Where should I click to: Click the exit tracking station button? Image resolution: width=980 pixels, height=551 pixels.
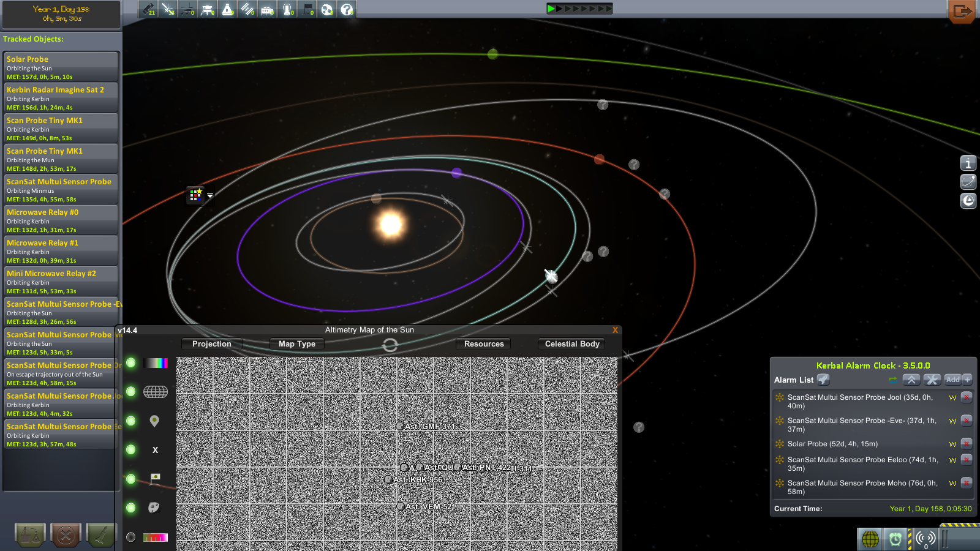[962, 11]
